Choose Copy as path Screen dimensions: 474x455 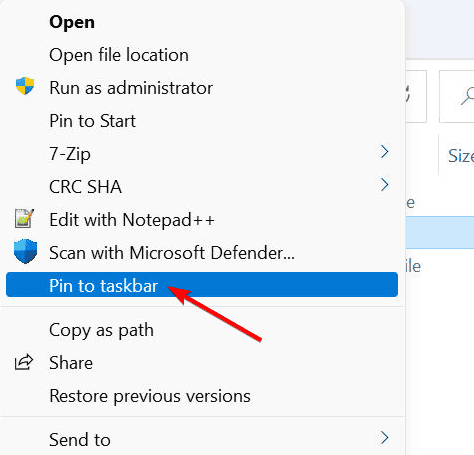[101, 330]
